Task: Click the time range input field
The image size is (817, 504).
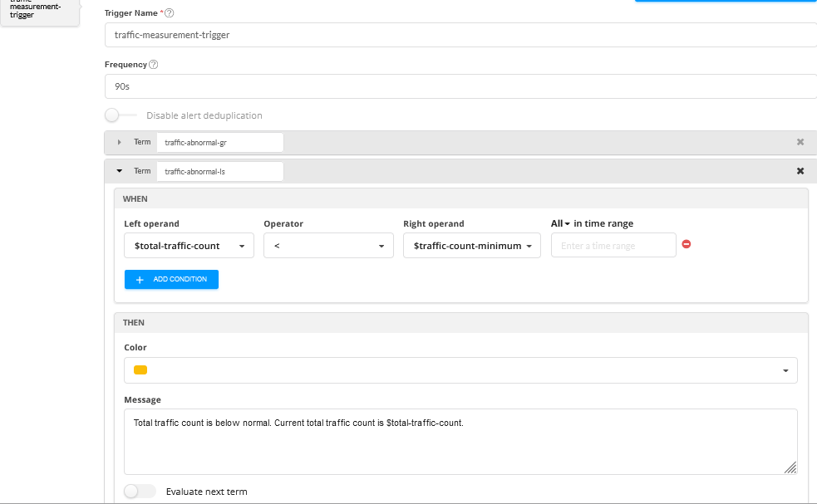Action: click(x=613, y=246)
